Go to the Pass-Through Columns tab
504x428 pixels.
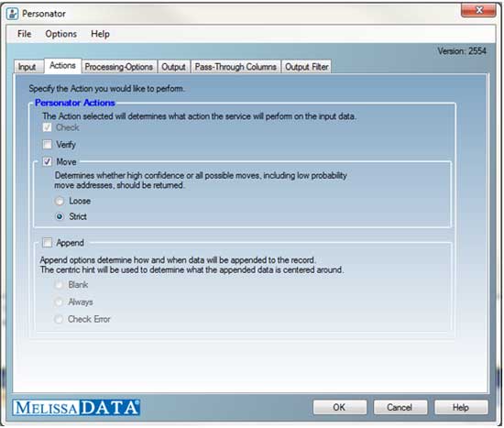tap(236, 67)
